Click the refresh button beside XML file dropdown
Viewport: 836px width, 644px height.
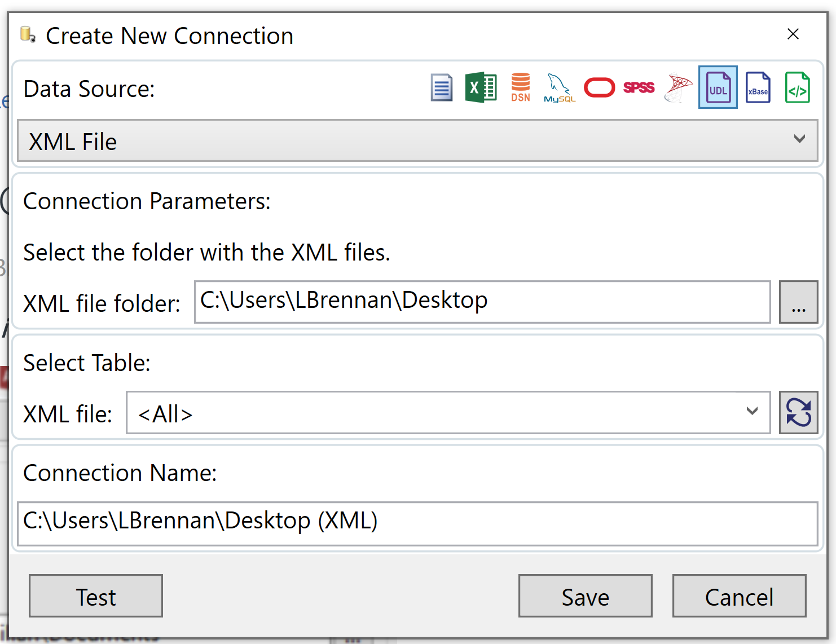click(798, 413)
